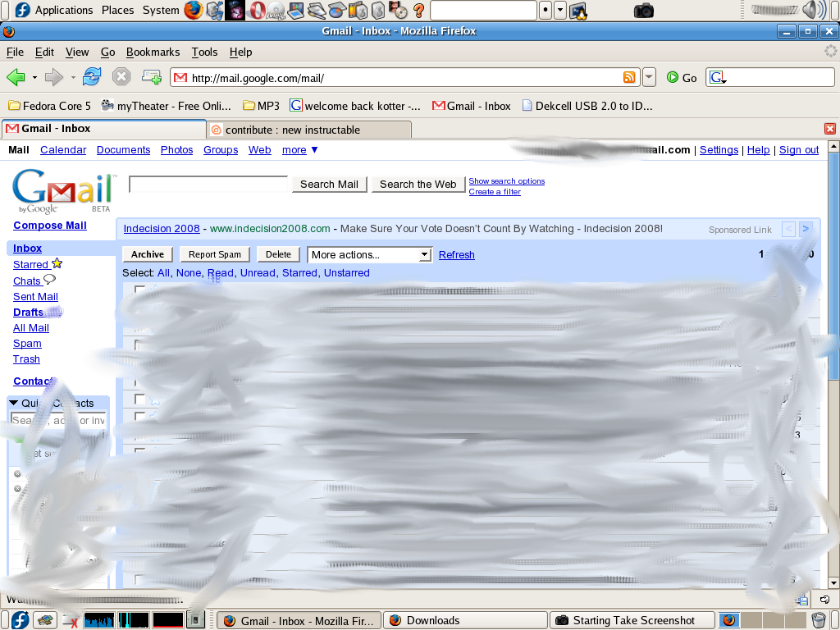This screenshot has width=840, height=630.
Task: Click the Search the Web button
Action: point(418,185)
